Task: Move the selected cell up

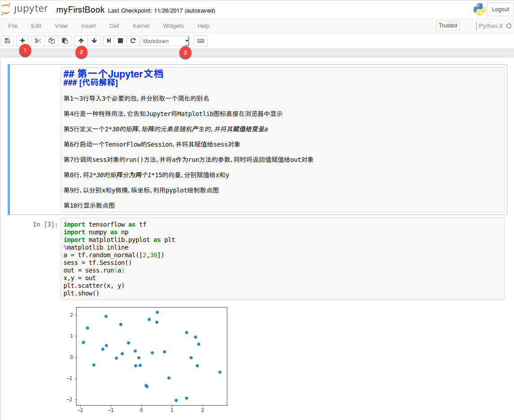Action: (81, 41)
